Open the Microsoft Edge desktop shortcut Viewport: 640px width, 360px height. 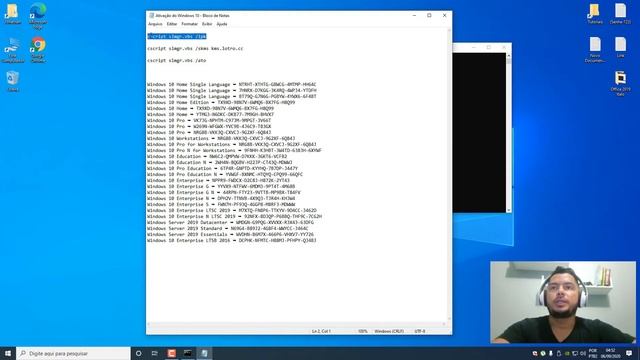(38, 16)
